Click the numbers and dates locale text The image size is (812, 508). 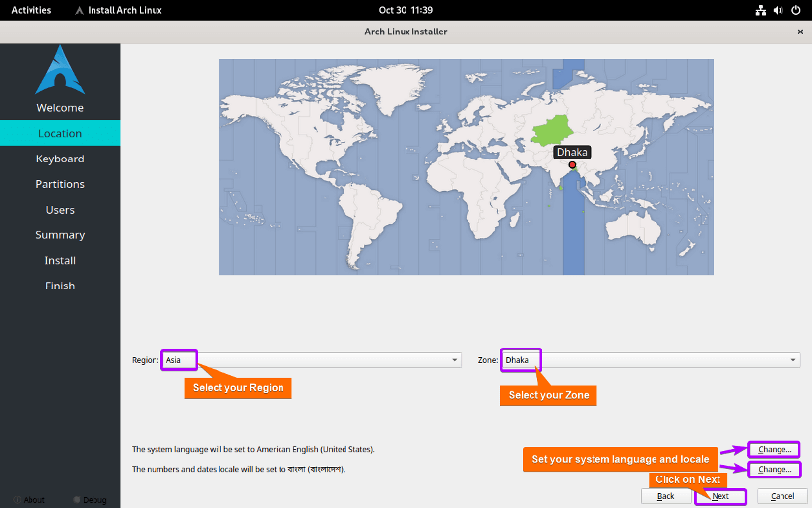coord(238,469)
